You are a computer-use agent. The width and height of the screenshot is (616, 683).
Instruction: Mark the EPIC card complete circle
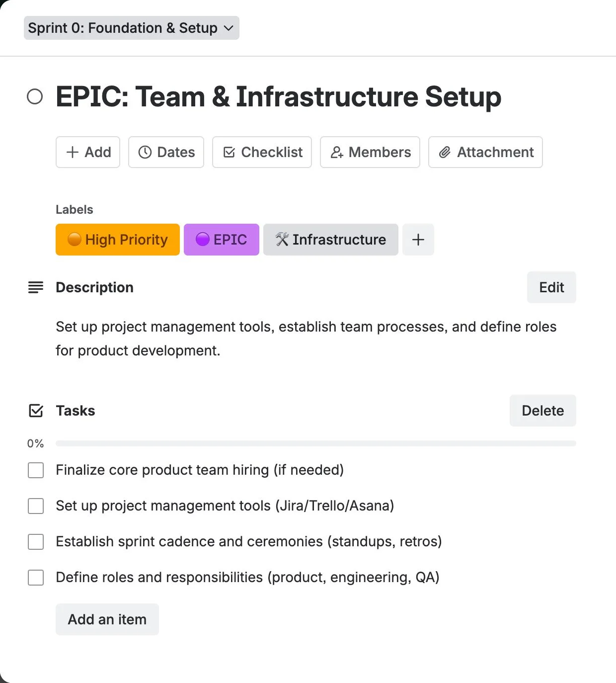click(x=35, y=97)
